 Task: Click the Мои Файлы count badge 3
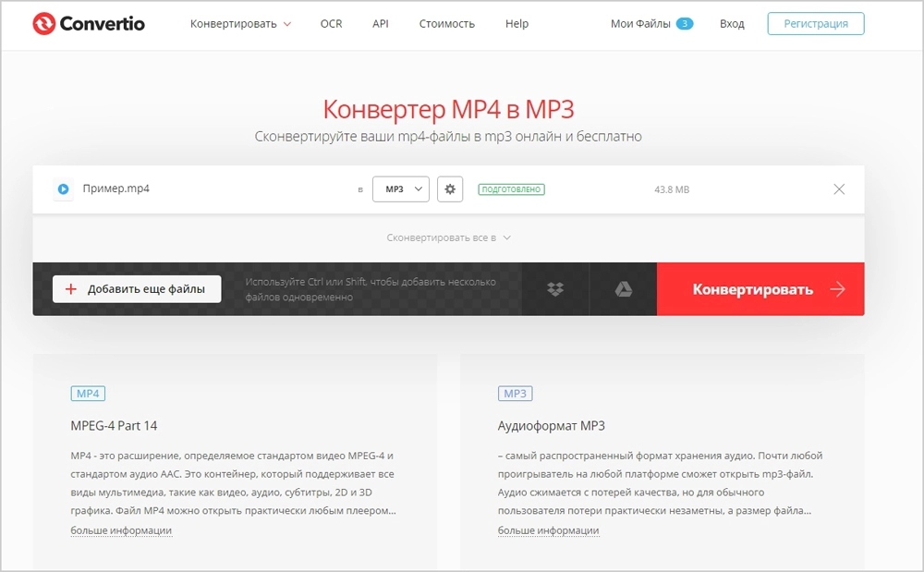pos(684,23)
